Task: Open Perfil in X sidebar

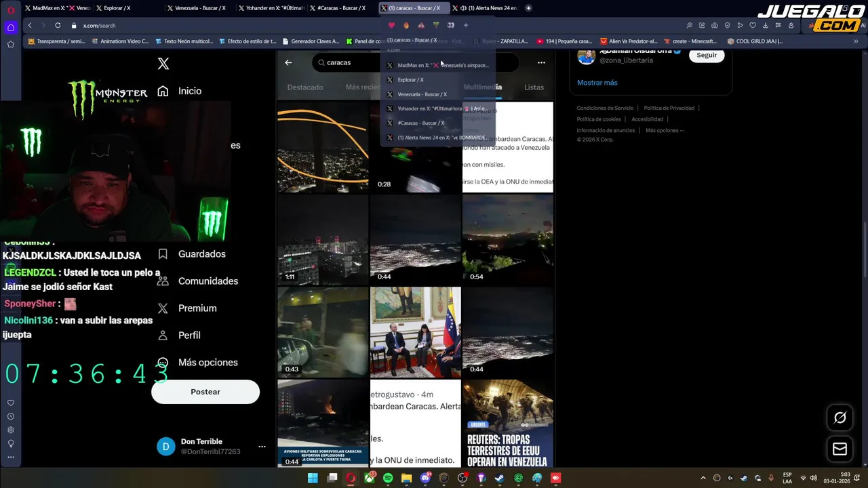Action: [179, 335]
